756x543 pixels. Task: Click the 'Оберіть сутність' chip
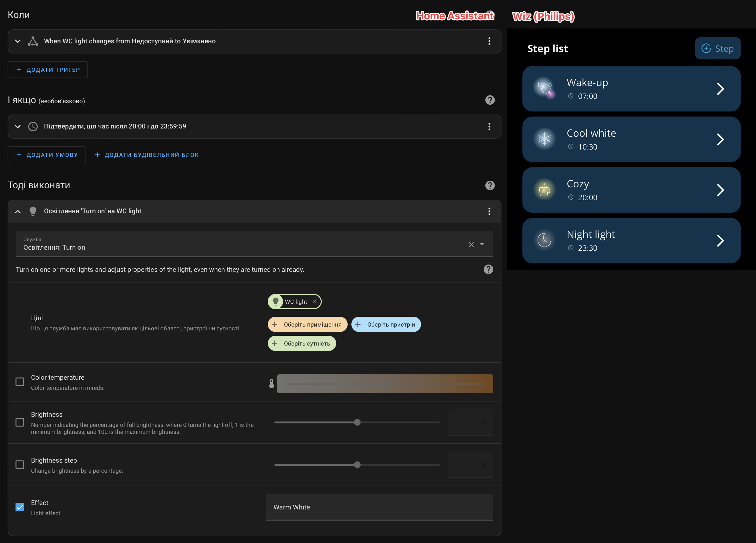click(x=302, y=343)
